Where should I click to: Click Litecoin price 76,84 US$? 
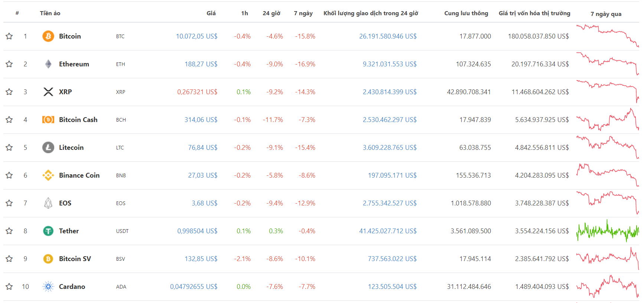203,148
